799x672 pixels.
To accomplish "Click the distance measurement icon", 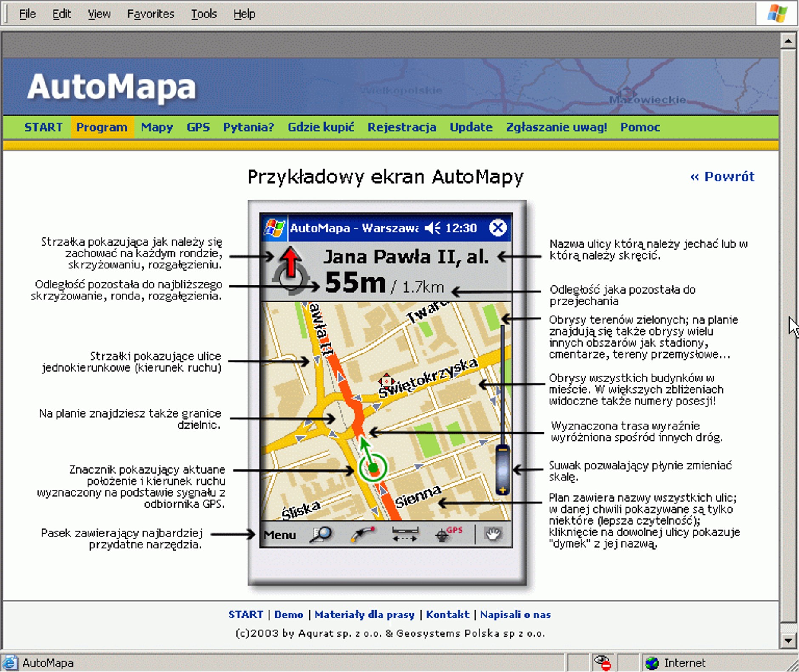I will coord(403,535).
